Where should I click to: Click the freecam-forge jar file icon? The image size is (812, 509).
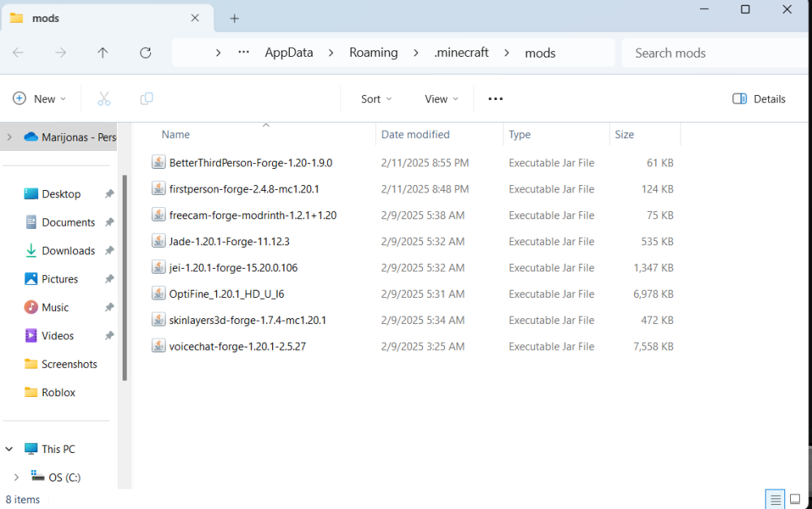(x=158, y=215)
